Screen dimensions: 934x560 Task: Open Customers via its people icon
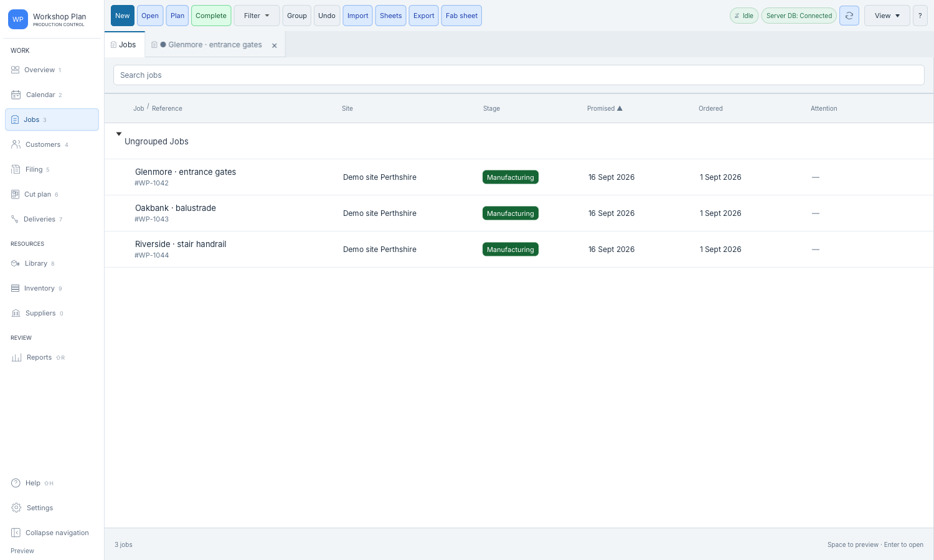16,145
